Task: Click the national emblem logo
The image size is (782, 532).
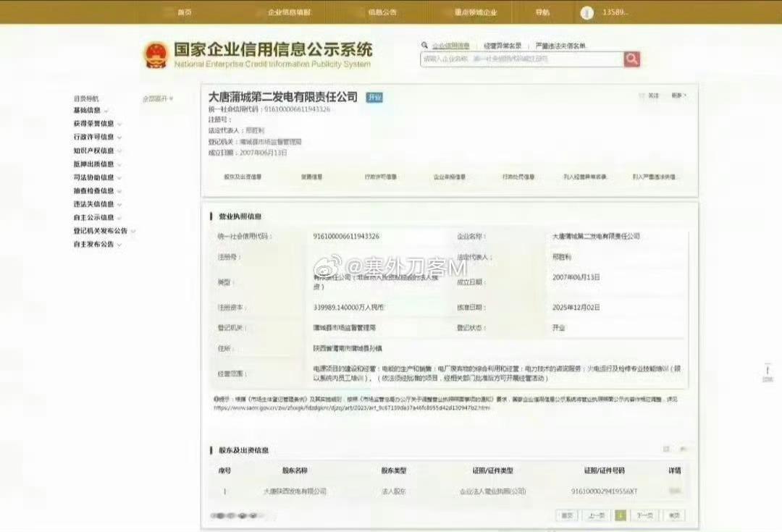Action: coord(156,56)
